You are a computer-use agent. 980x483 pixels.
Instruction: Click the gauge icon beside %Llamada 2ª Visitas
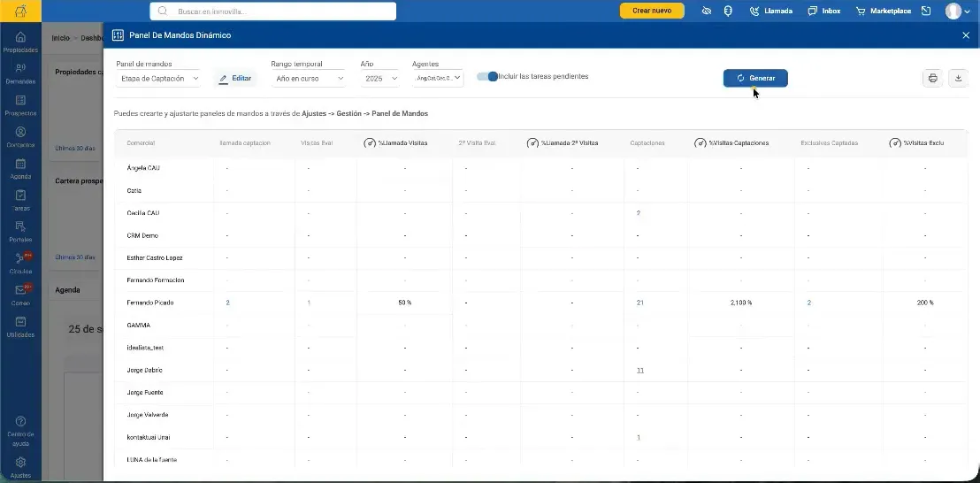click(532, 143)
